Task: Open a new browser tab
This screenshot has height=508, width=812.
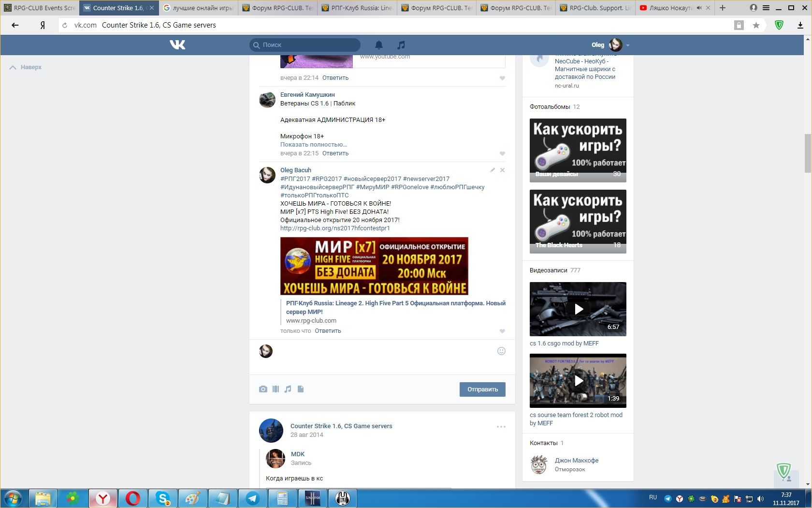Action: click(x=723, y=8)
